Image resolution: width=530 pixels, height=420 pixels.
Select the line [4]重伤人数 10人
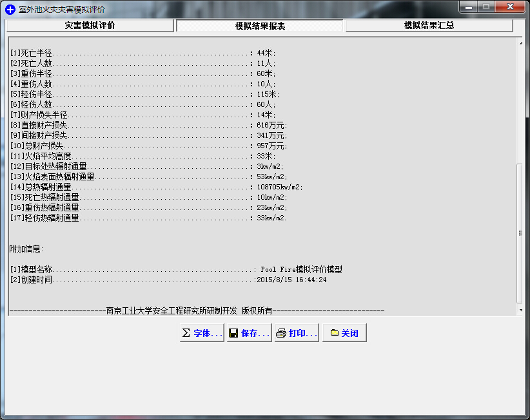(143, 84)
